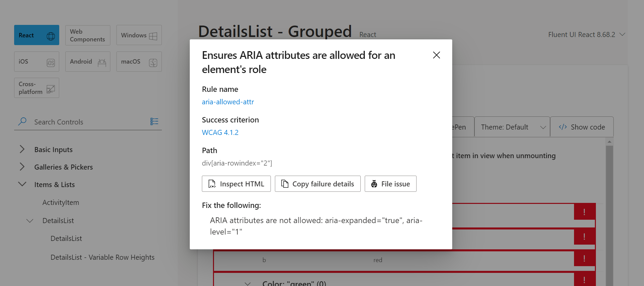This screenshot has height=286, width=644.
Task: Open the Fluent UI React 8.68.2 version dropdown
Action: pyautogui.click(x=586, y=35)
